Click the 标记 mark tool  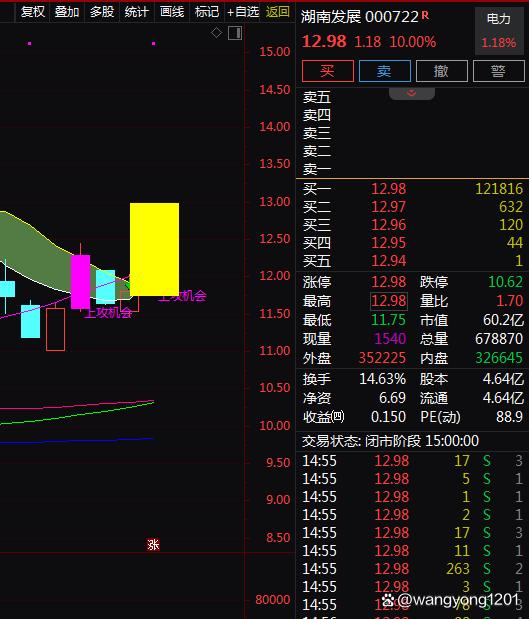[207, 12]
